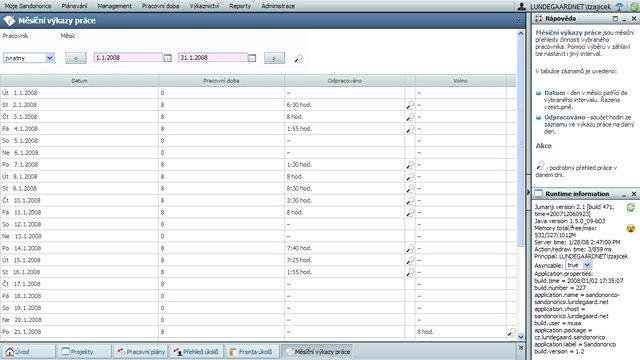The image size is (640, 360).
Task: Click Datum column header
Action: coord(79,81)
